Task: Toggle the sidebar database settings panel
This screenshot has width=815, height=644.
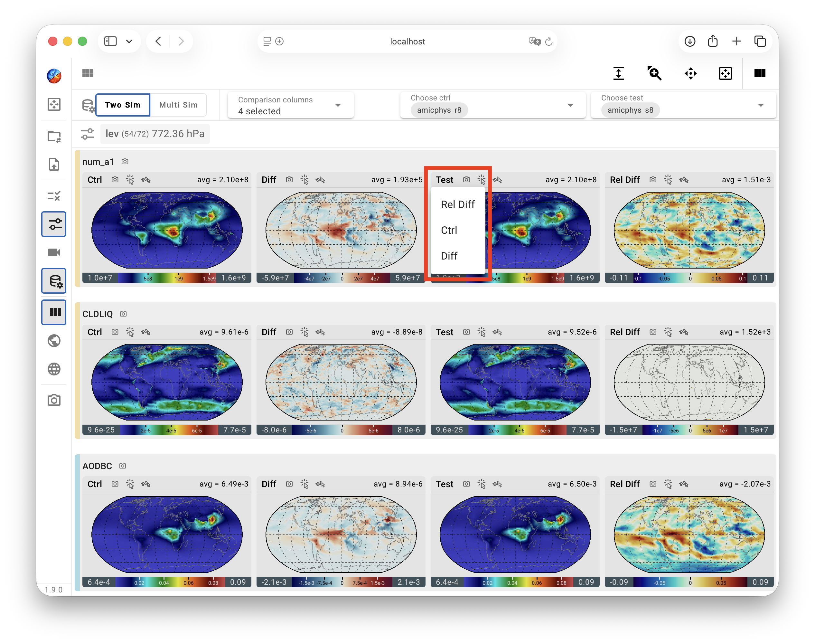Action: click(x=54, y=281)
